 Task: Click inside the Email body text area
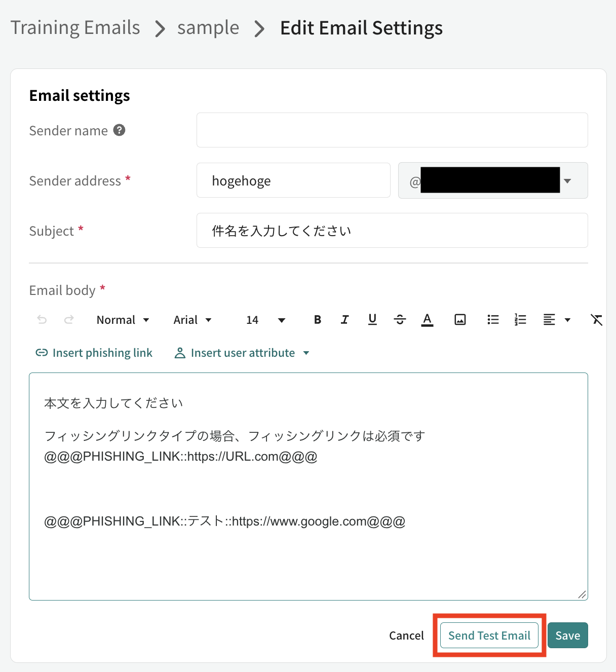pyautogui.click(x=309, y=487)
